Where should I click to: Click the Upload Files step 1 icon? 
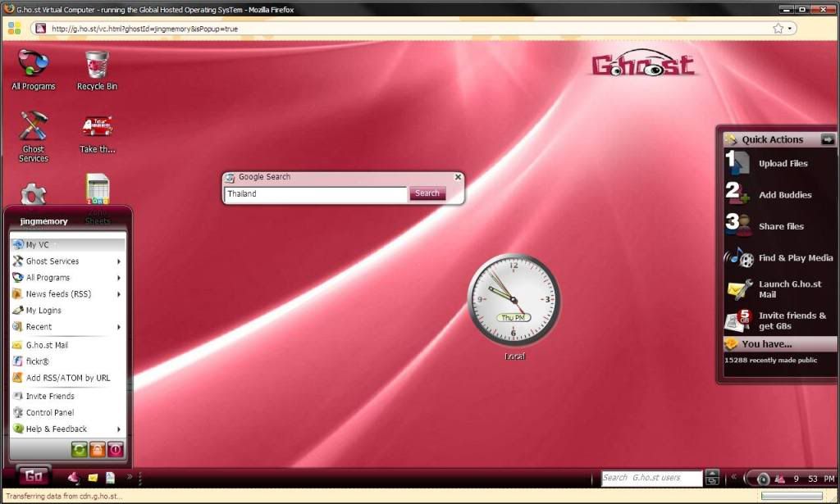point(737,162)
